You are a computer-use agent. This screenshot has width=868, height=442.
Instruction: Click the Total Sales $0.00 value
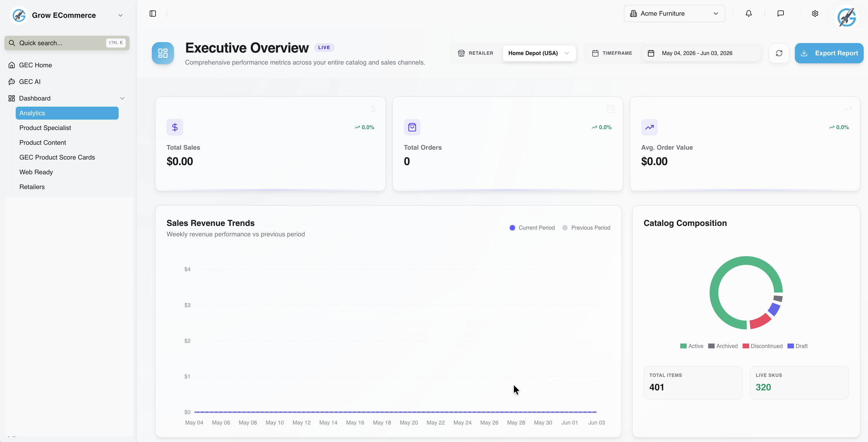180,161
